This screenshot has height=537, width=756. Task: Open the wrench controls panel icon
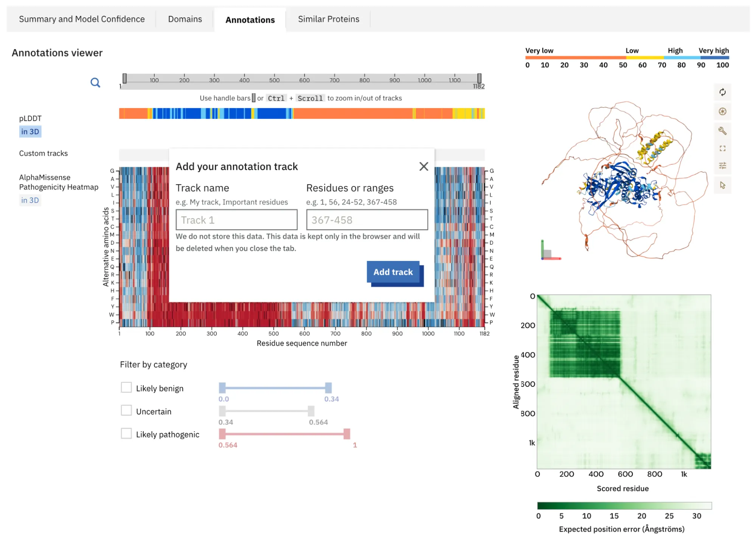[722, 131]
